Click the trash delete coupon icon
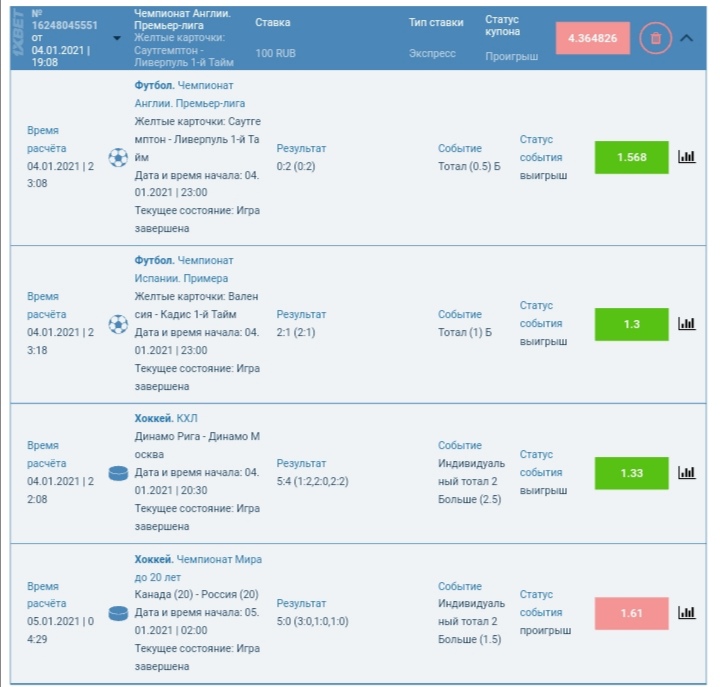The width and height of the screenshot is (720, 687). pos(655,38)
